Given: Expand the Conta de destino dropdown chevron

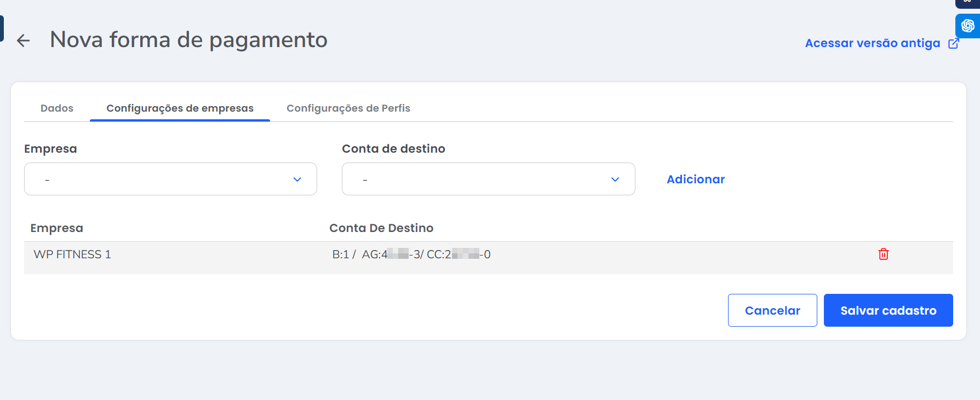Looking at the screenshot, I should tap(615, 179).
